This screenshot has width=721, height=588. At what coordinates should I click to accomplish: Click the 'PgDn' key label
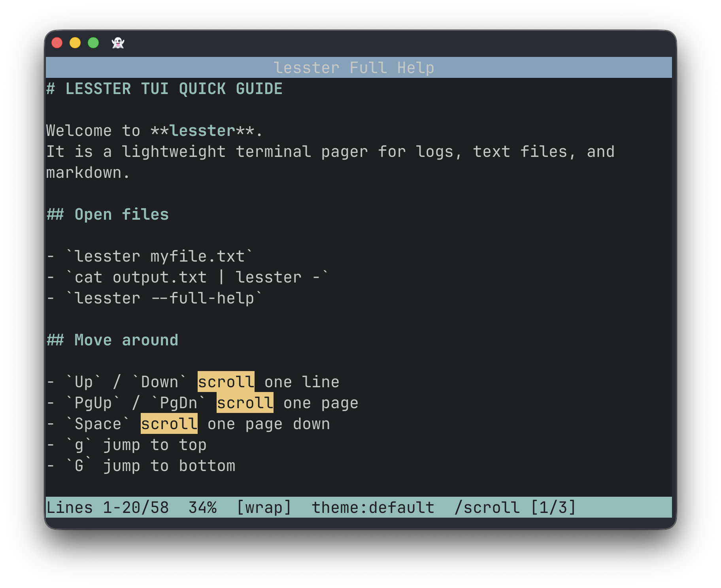tap(179, 403)
